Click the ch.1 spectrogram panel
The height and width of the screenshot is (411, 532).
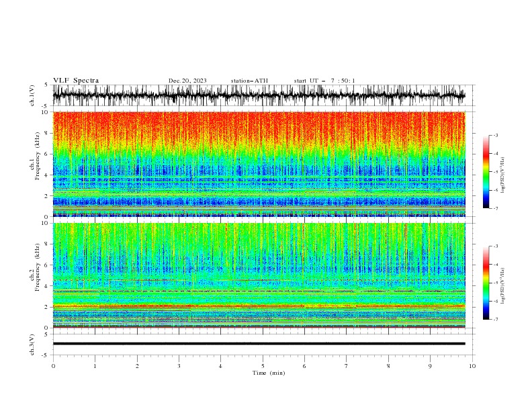tap(259, 164)
